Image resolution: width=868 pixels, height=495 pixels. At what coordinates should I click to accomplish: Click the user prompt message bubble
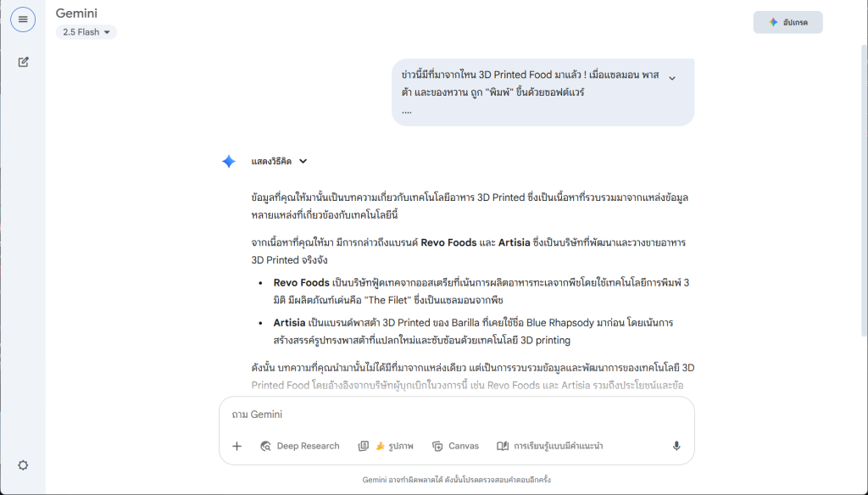point(543,92)
